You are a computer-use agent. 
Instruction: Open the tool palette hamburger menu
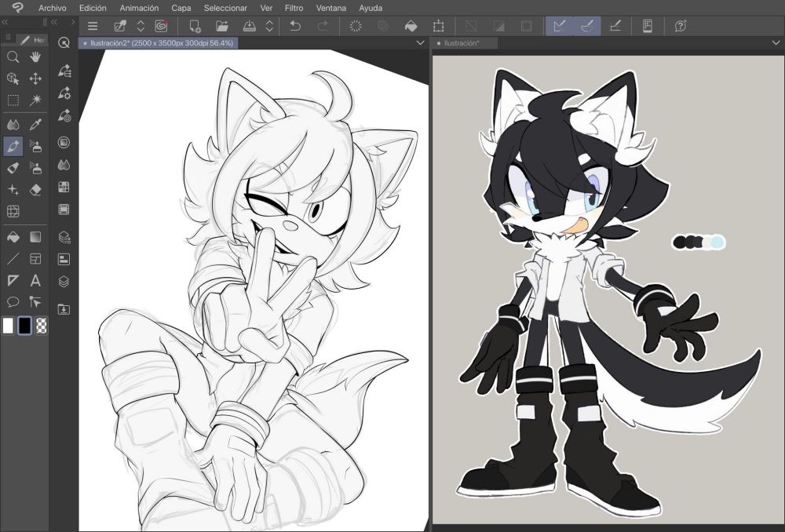8,38
